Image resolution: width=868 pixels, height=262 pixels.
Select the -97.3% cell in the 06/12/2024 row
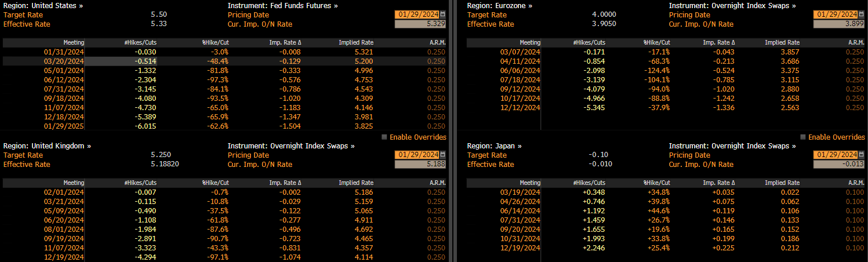point(218,80)
